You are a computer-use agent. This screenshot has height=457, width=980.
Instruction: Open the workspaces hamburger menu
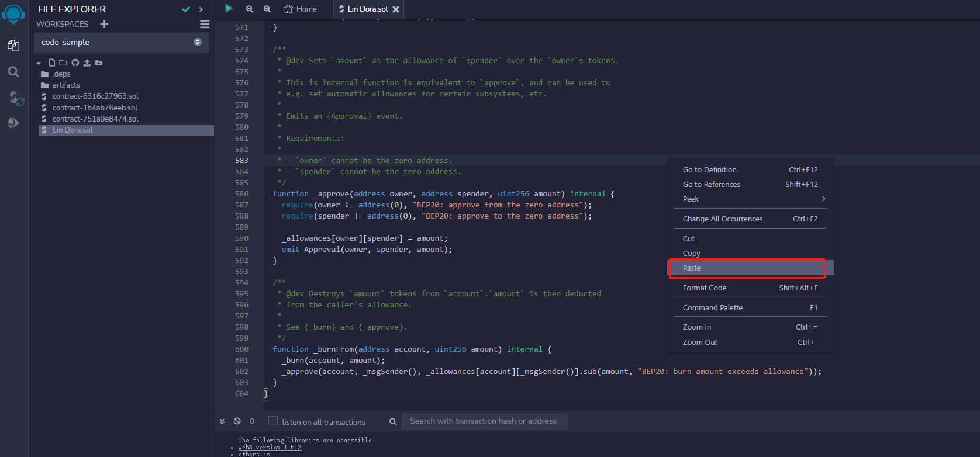pyautogui.click(x=205, y=24)
